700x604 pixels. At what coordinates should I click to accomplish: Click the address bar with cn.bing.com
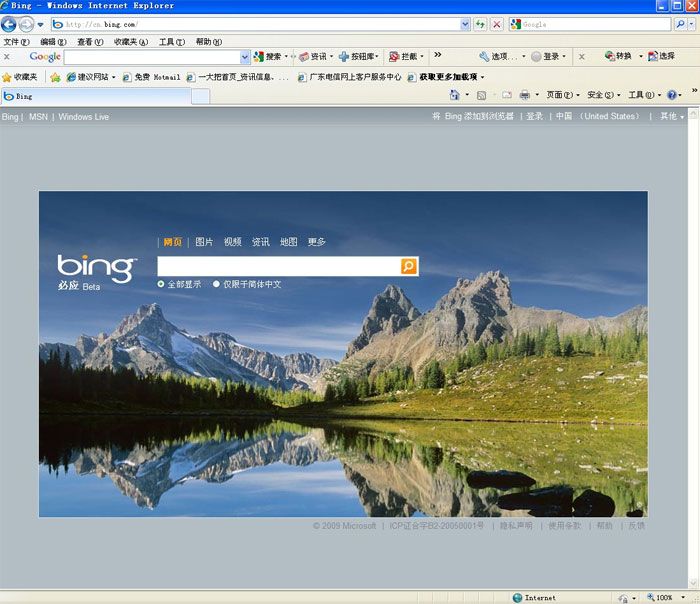click(256, 25)
